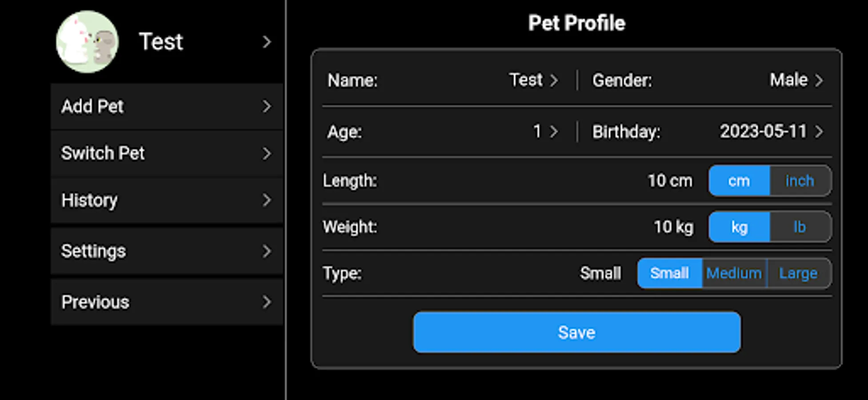The image size is (868, 400).
Task: Select the kg weight unit
Action: pyautogui.click(x=739, y=227)
